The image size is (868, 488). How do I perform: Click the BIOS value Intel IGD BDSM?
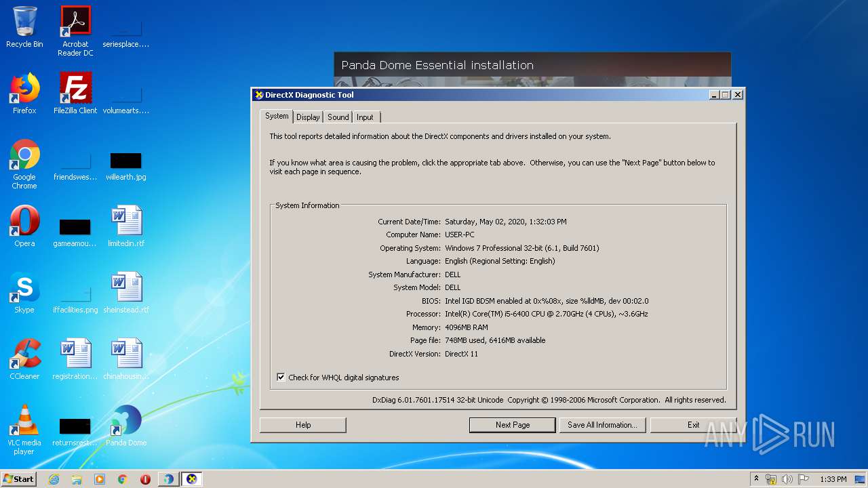(547, 301)
